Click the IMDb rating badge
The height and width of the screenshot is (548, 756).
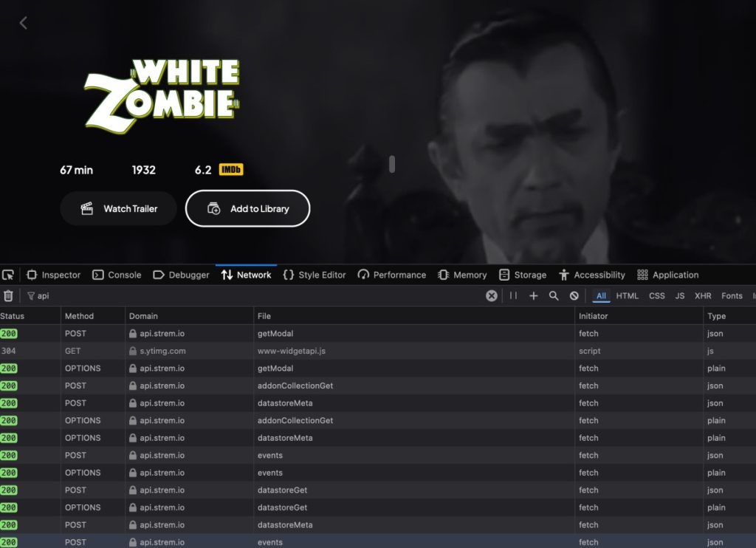(231, 170)
